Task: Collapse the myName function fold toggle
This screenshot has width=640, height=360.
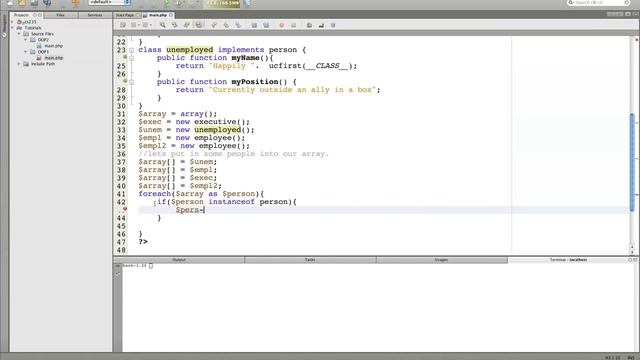Action: 131,58
